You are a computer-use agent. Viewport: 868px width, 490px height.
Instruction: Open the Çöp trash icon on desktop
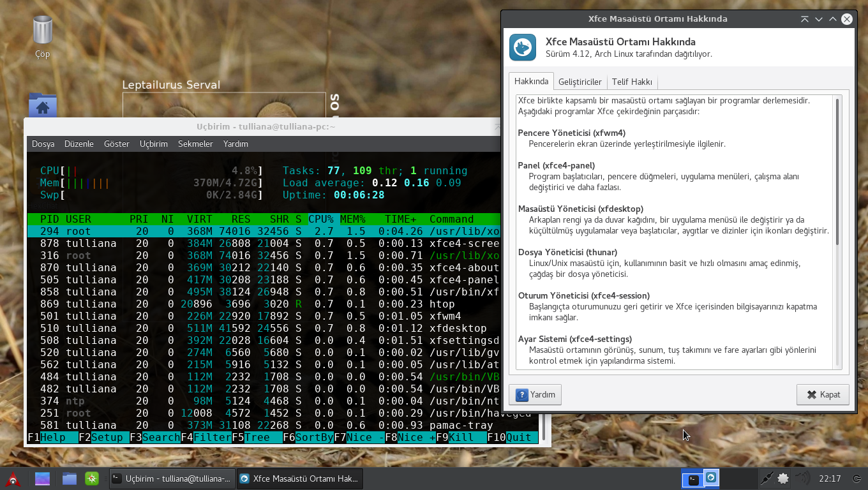[42, 31]
